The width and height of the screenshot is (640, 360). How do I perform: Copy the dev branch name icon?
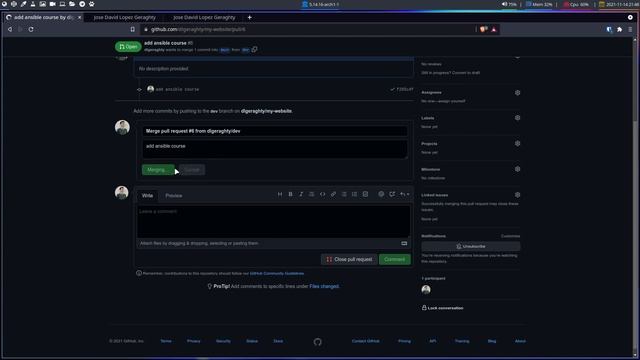[x=254, y=49]
